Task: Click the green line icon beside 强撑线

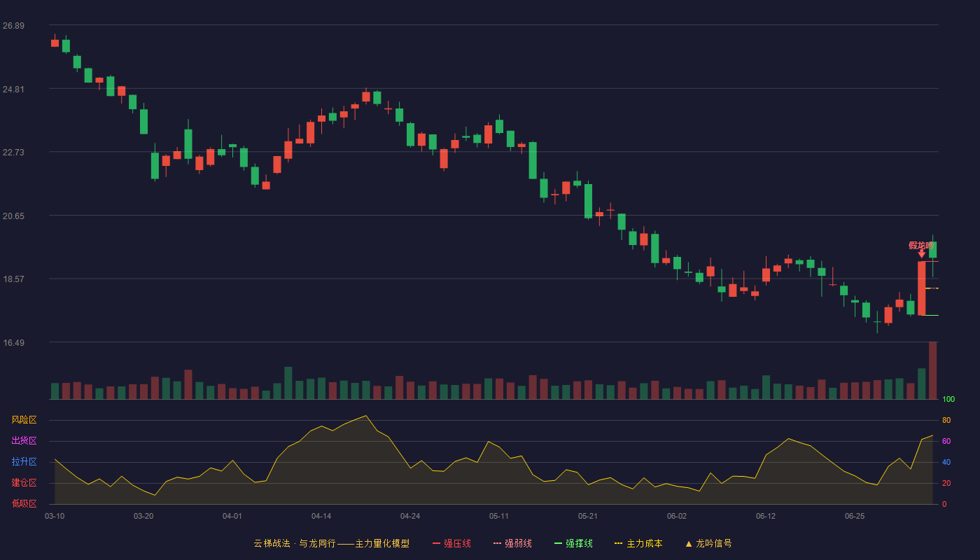Action: 558,544
